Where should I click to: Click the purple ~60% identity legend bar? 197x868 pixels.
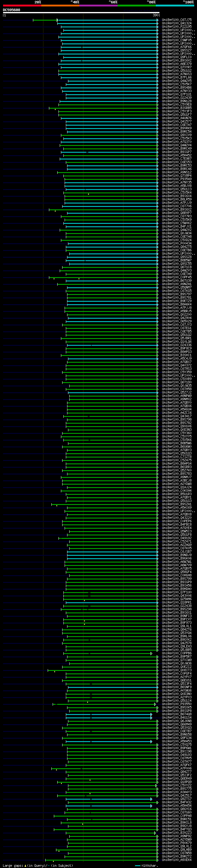tap(98, 6)
